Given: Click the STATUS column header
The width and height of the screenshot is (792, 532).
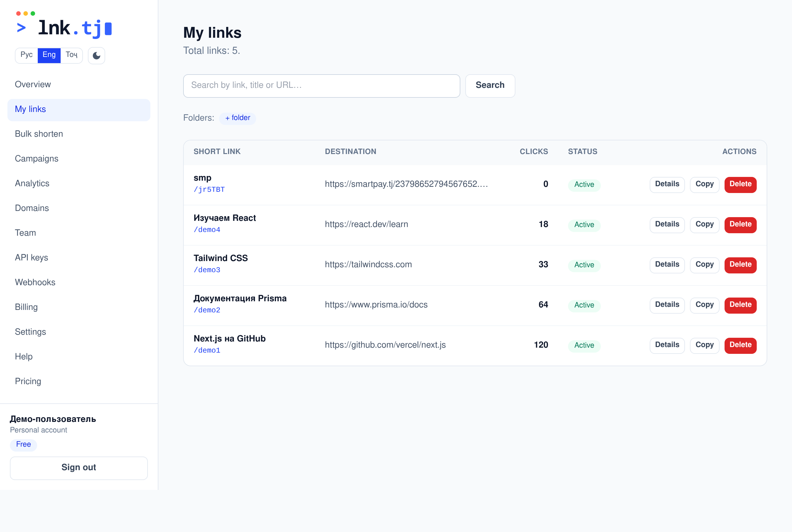Looking at the screenshot, I should pyautogui.click(x=583, y=151).
